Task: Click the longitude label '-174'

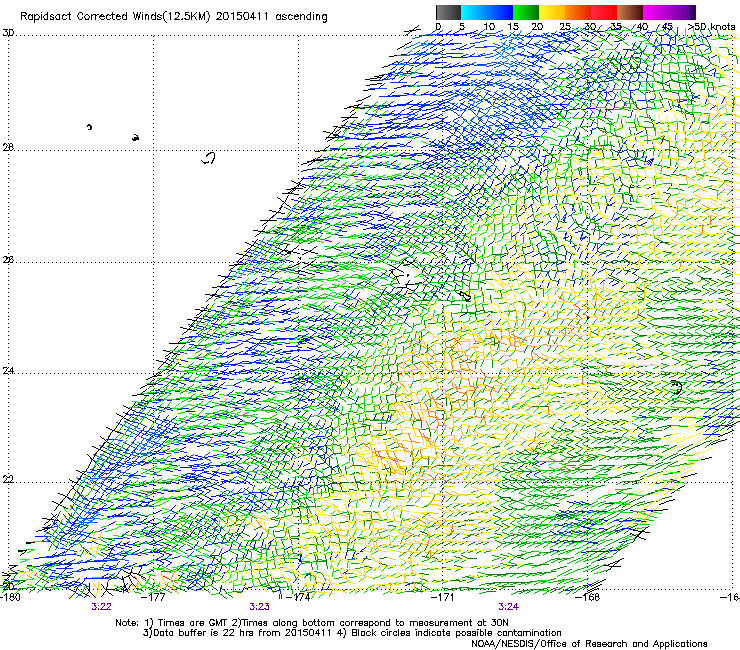Action: 299,597
